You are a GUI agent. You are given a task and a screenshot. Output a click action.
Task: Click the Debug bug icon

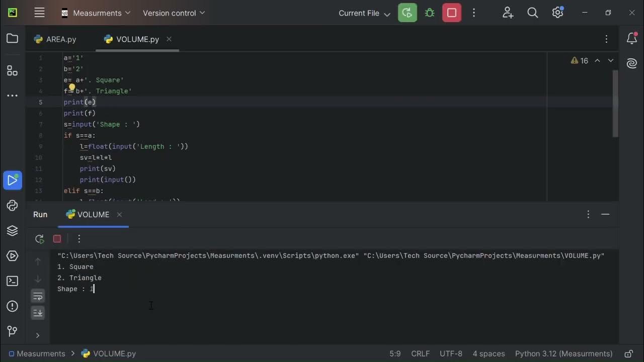click(x=430, y=13)
